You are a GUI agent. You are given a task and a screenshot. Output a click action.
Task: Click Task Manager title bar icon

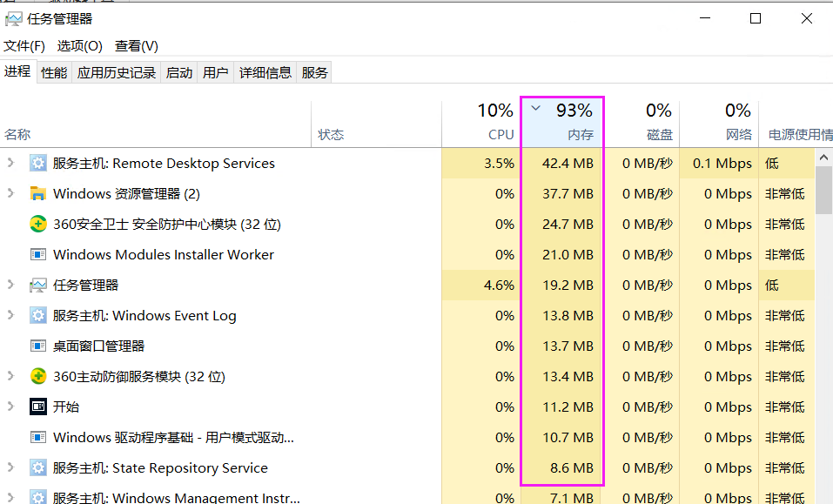pyautogui.click(x=13, y=19)
